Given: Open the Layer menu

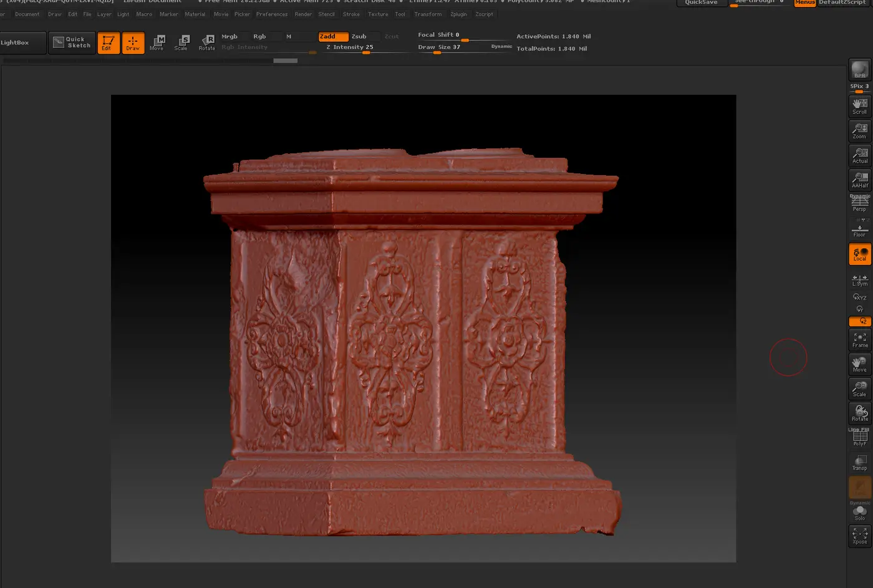Looking at the screenshot, I should 104,14.
